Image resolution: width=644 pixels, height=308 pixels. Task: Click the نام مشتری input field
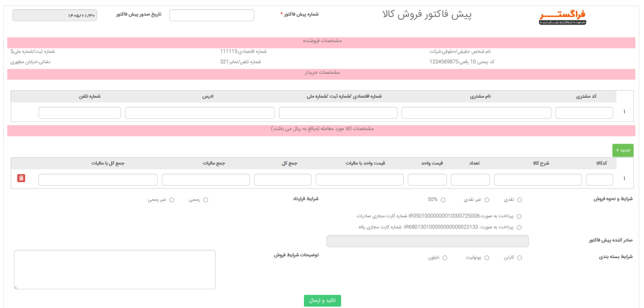coord(476,113)
